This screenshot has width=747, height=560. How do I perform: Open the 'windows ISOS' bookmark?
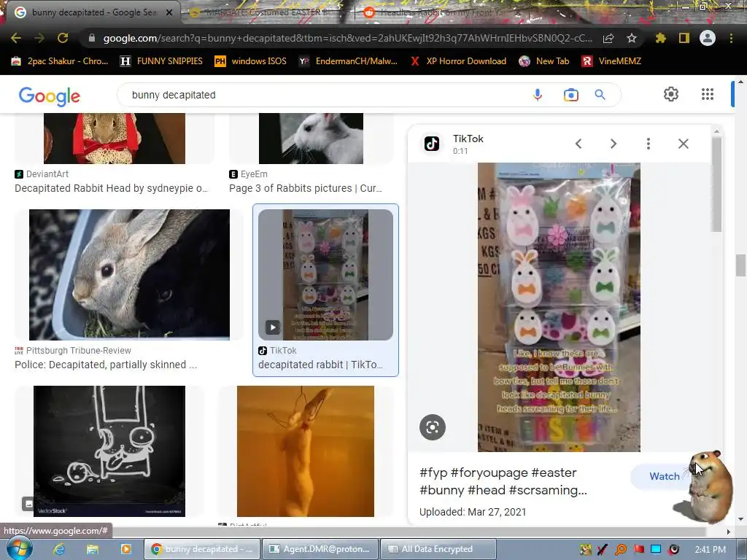[251, 61]
